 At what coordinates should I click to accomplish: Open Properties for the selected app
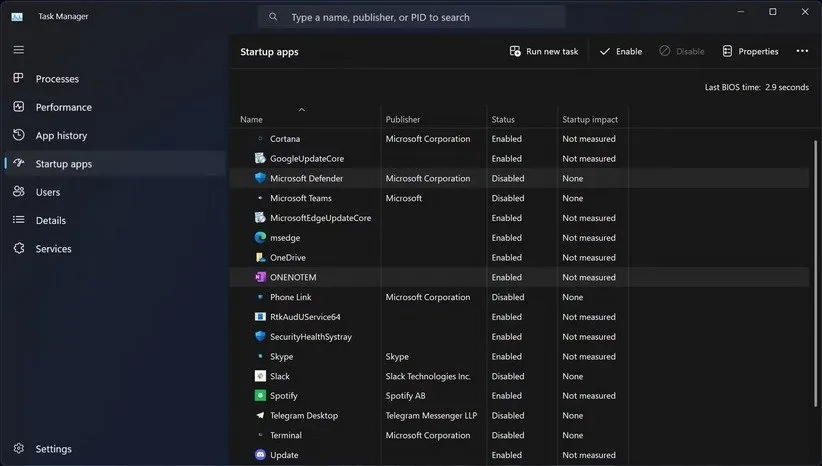(x=750, y=51)
